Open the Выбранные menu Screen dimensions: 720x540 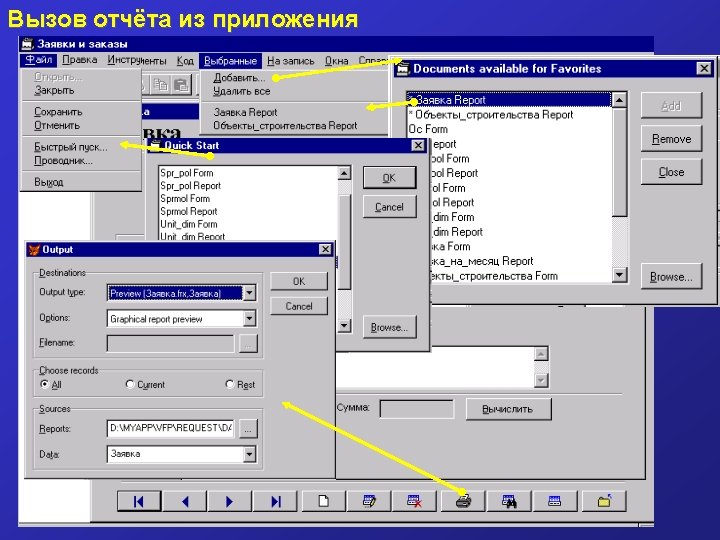click(231, 61)
